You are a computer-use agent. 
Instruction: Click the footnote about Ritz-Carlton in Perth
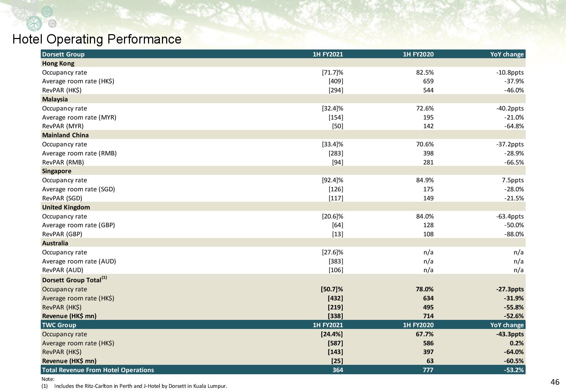click(x=140, y=386)
